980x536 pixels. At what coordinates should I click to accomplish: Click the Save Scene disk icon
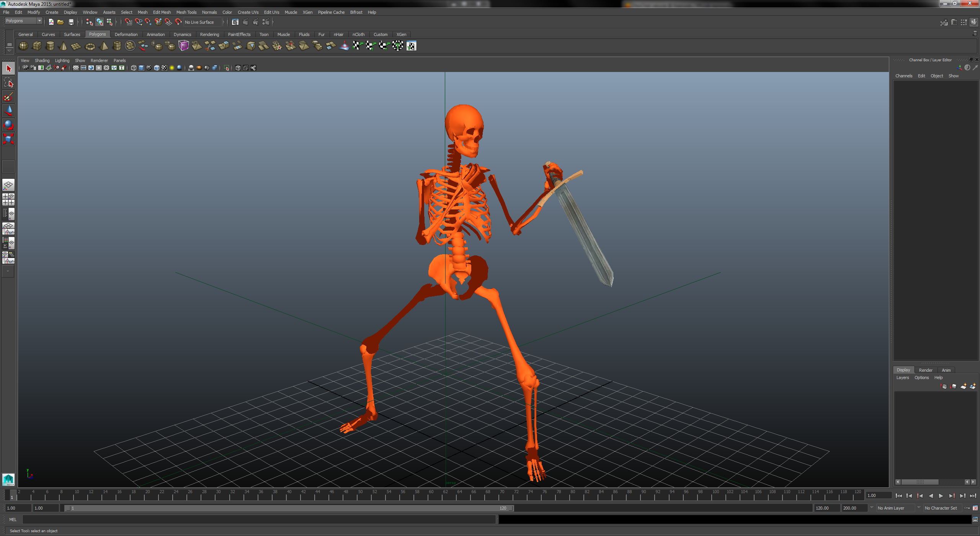pyautogui.click(x=71, y=22)
